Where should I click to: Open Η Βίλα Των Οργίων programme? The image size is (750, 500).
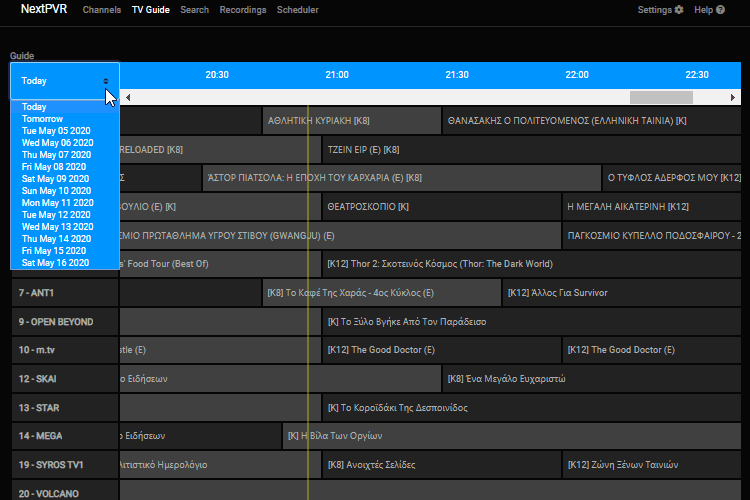point(512,436)
